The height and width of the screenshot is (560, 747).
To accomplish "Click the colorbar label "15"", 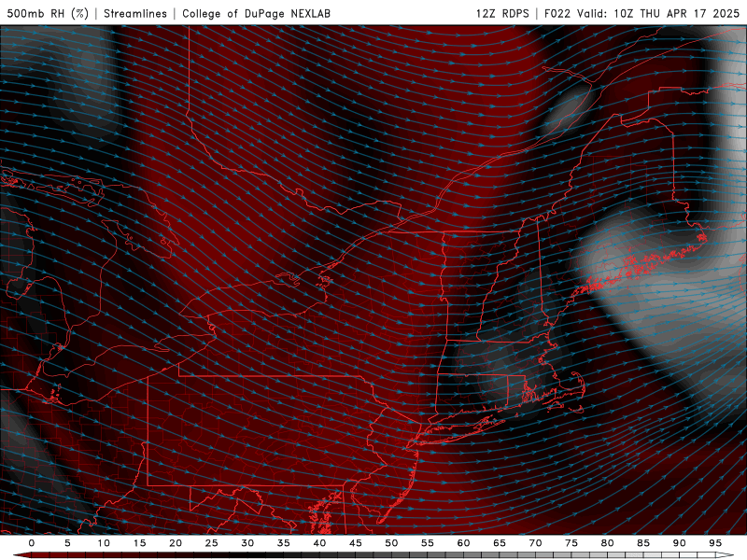I will pos(139,543).
